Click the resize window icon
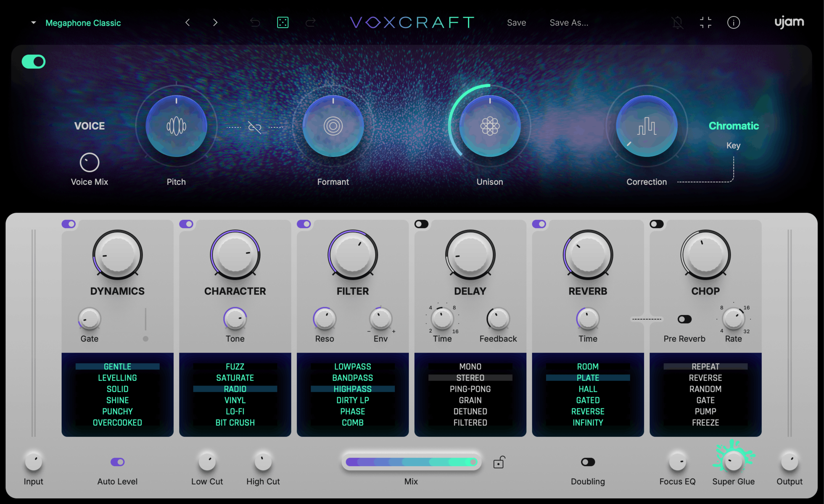Image resolution: width=824 pixels, height=504 pixels. click(x=705, y=22)
